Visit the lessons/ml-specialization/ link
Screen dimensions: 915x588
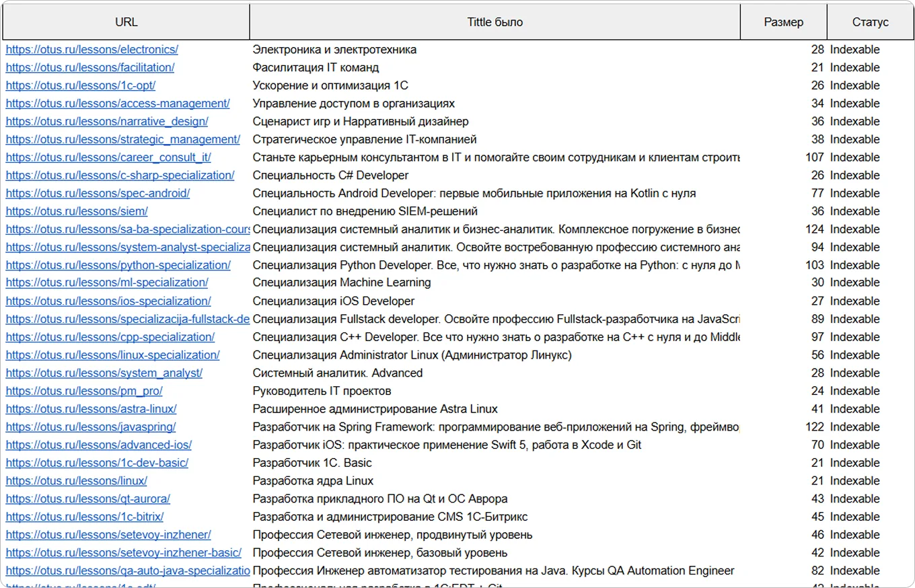[107, 283]
